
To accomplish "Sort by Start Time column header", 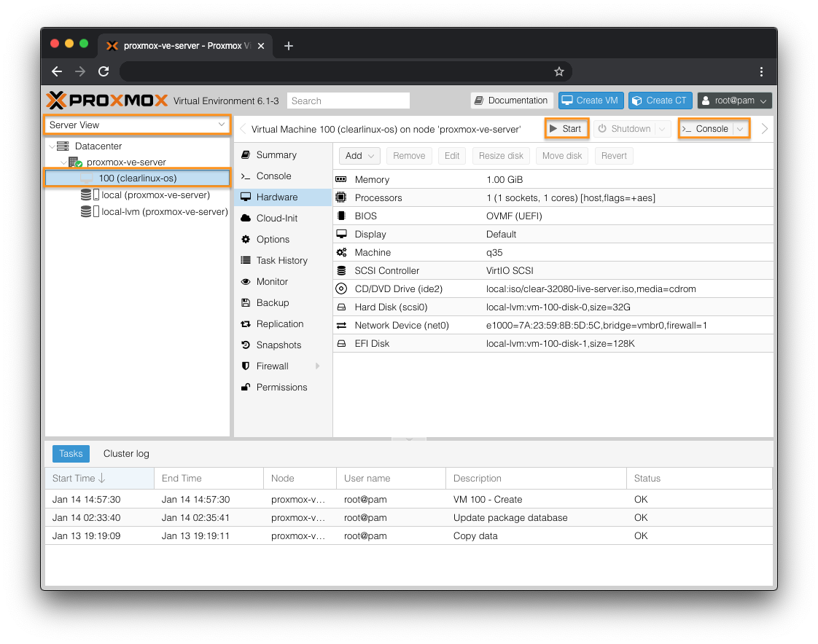I will 100,479.
